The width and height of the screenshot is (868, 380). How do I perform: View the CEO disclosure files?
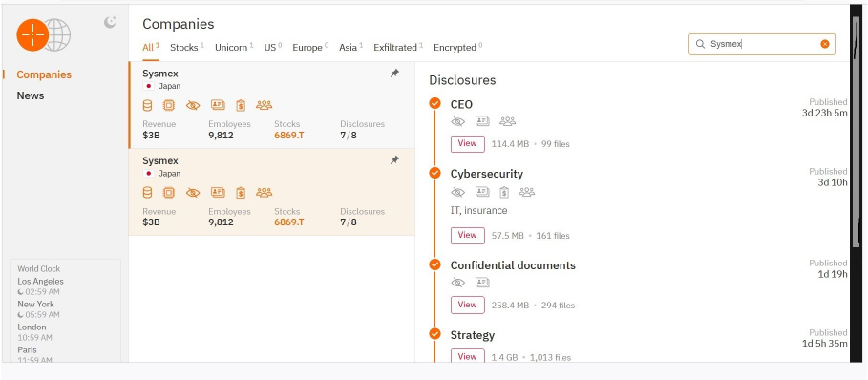pyautogui.click(x=468, y=144)
